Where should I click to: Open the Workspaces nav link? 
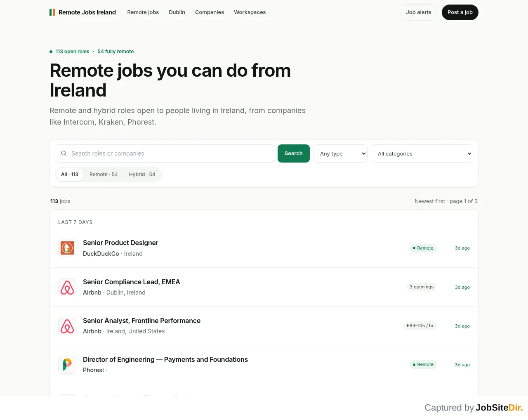click(250, 12)
